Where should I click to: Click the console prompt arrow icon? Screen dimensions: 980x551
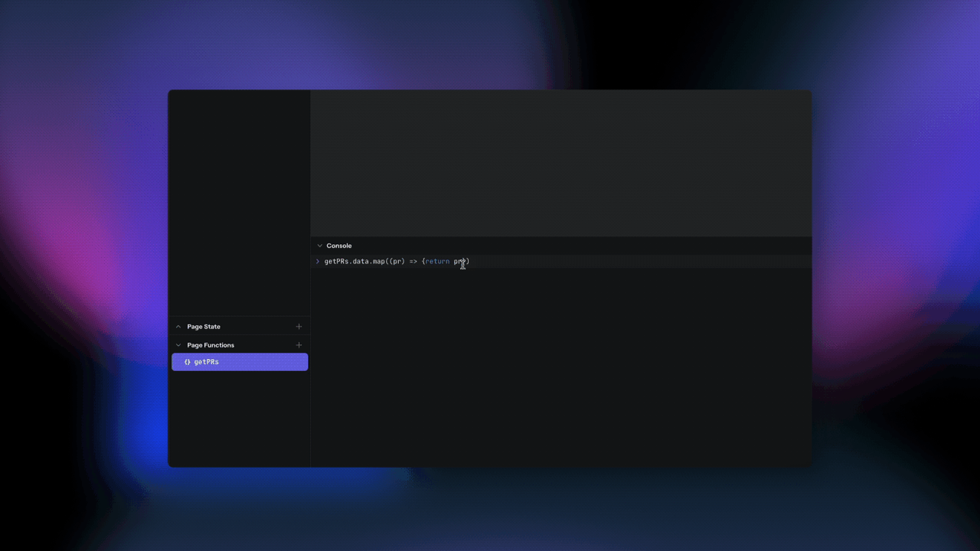[317, 261]
